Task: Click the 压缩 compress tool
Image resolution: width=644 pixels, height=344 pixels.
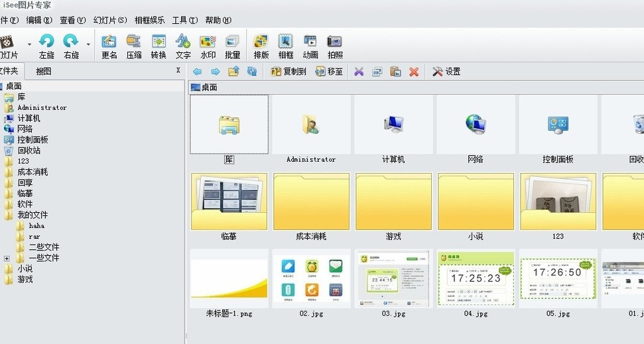Action: 134,46
